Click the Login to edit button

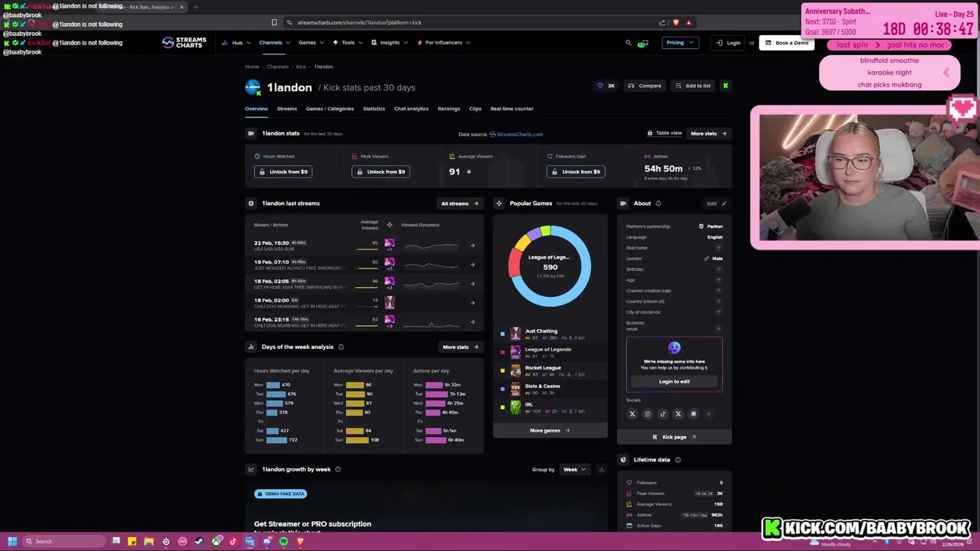pos(675,381)
